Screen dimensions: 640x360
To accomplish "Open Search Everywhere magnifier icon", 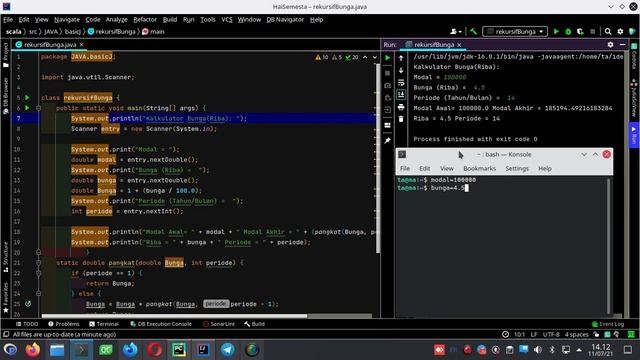I will [608, 31].
